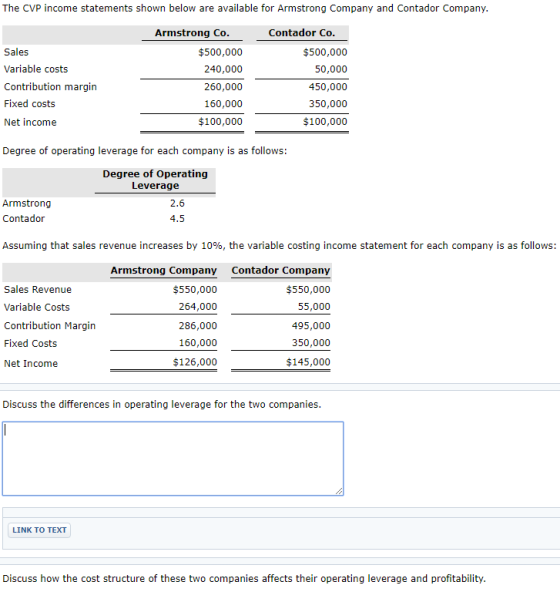The width and height of the screenshot is (560, 592).
Task: Click Armstrong's 2.6 leverage value
Action: 177,204
